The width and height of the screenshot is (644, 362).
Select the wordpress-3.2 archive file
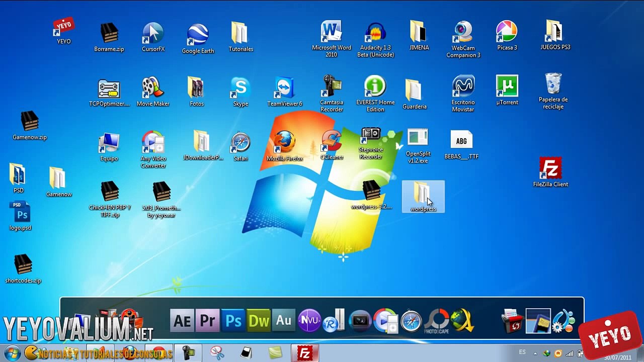coord(371,195)
